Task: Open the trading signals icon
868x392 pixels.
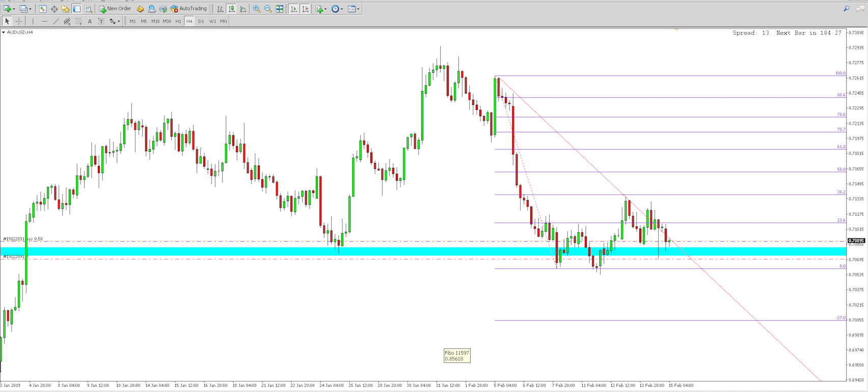Action: [x=163, y=9]
